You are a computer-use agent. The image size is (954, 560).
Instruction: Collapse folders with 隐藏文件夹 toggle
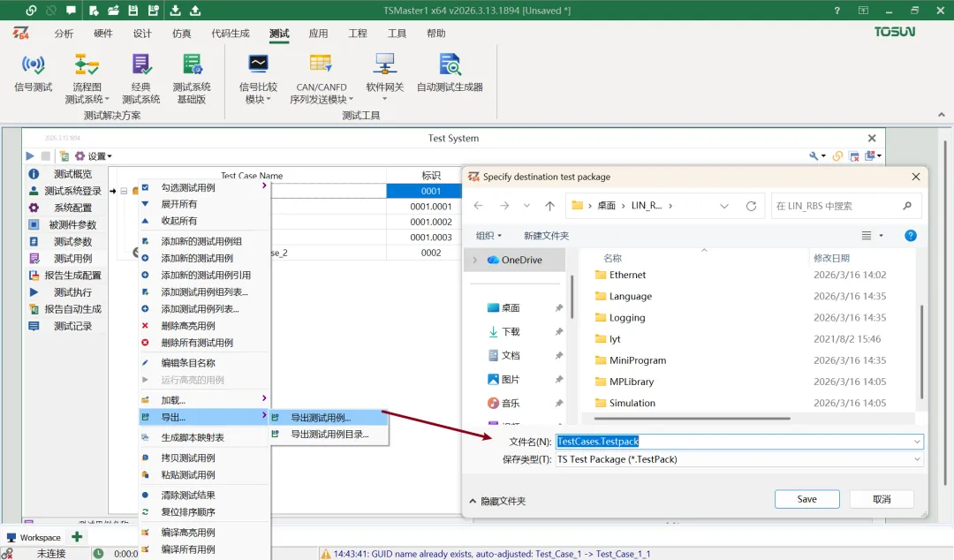(x=496, y=501)
